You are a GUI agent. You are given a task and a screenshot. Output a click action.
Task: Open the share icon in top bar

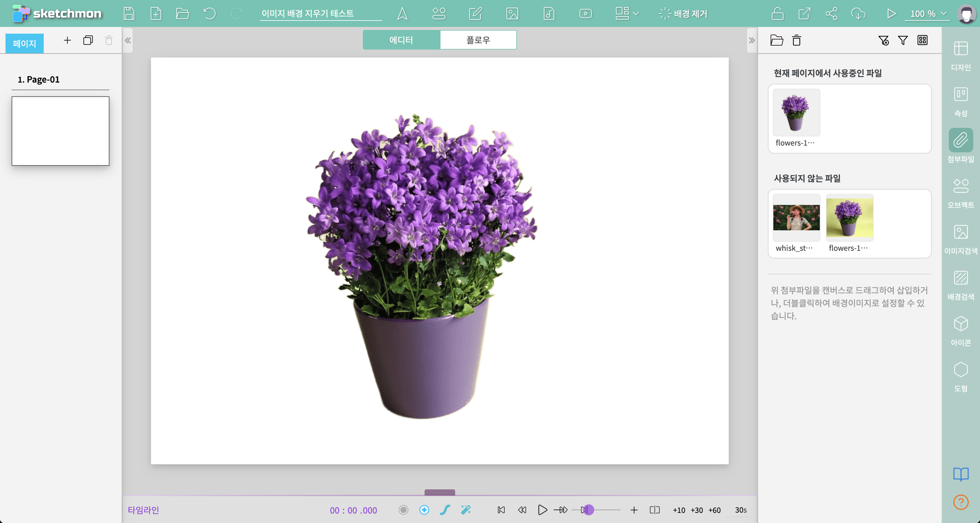831,14
